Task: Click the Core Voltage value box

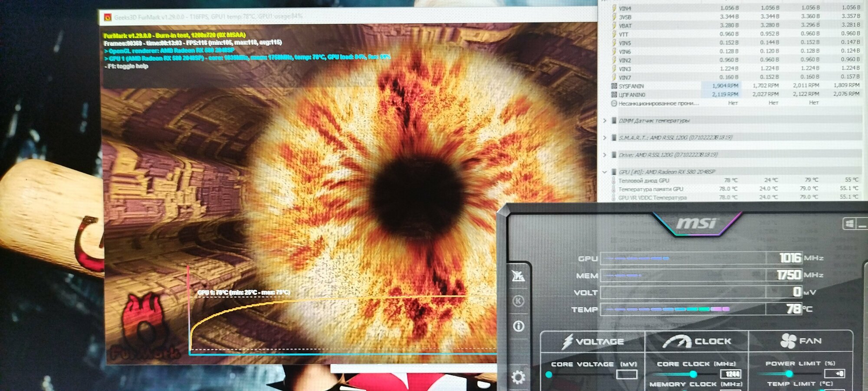Action: pyautogui.click(x=627, y=374)
